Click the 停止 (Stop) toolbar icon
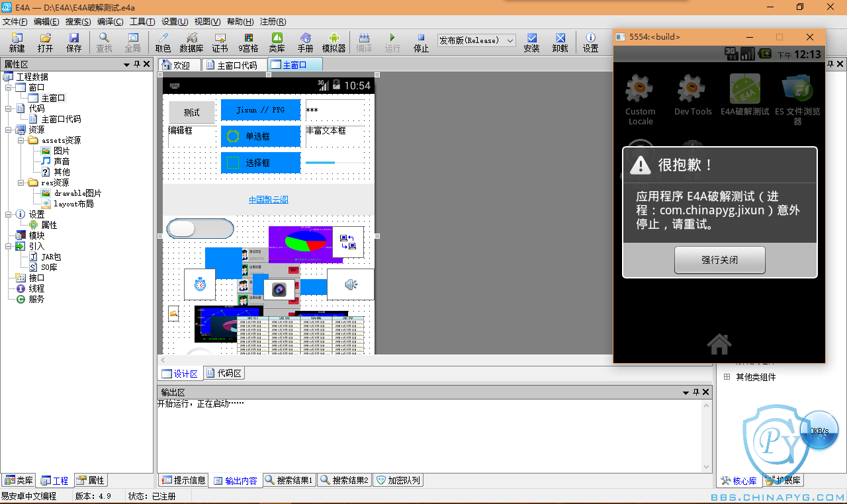 point(421,42)
